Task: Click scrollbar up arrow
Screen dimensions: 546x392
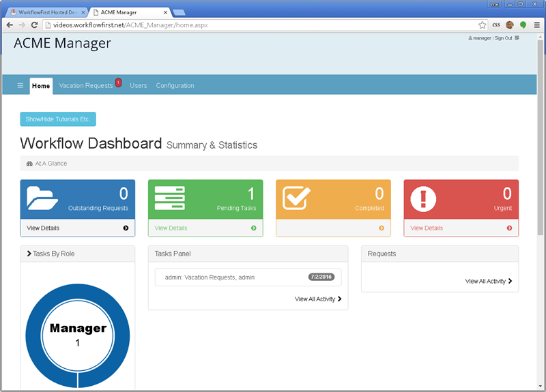Action: [541, 37]
